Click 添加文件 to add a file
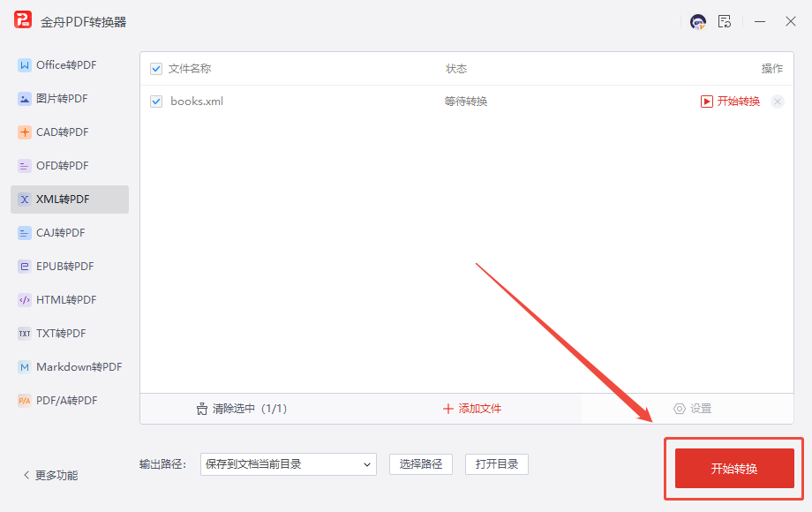 coord(472,409)
